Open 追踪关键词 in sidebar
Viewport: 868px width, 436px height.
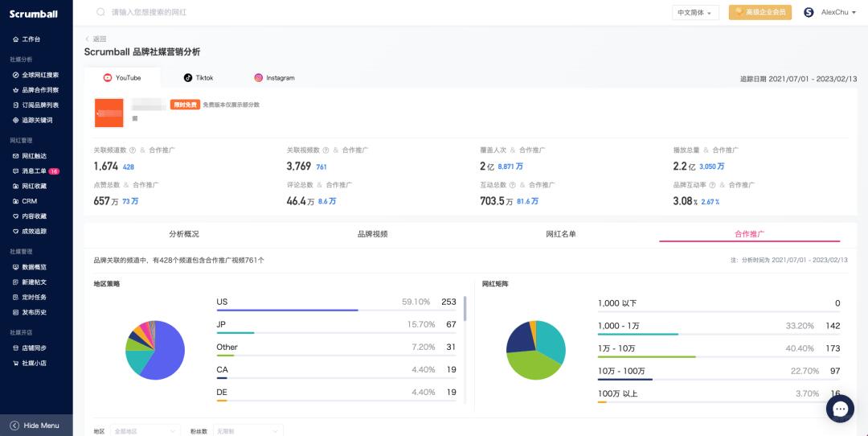(x=32, y=120)
